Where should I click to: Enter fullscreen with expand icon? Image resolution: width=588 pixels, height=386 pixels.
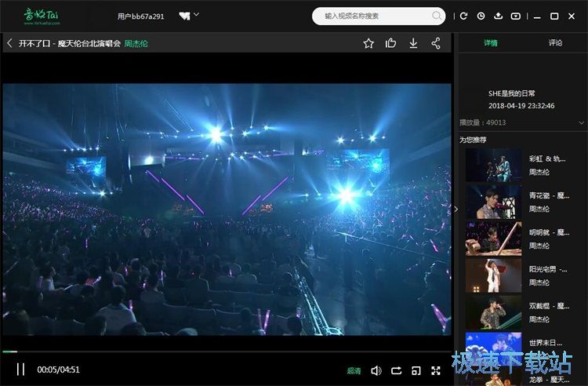click(x=436, y=370)
